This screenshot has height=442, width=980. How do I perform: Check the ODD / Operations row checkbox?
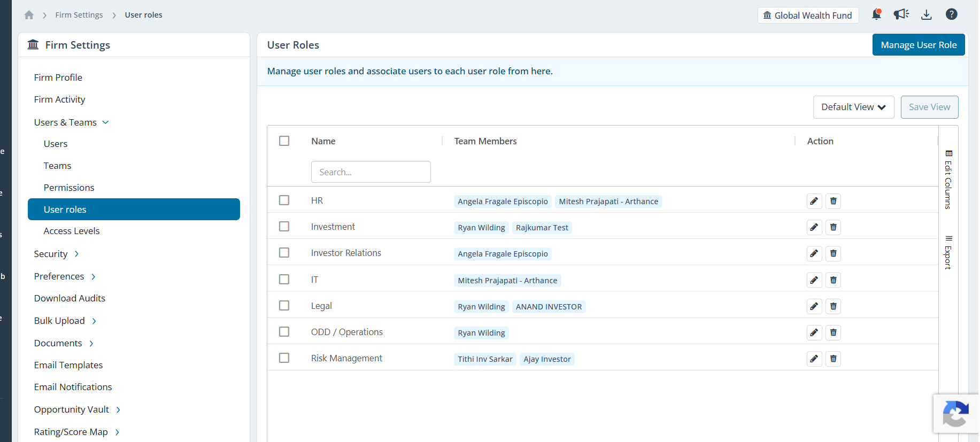(284, 331)
